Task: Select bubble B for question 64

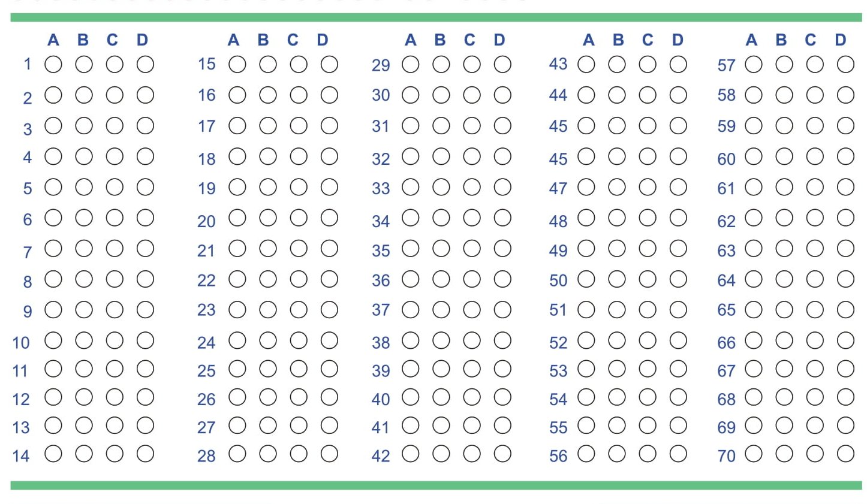Action: click(784, 279)
